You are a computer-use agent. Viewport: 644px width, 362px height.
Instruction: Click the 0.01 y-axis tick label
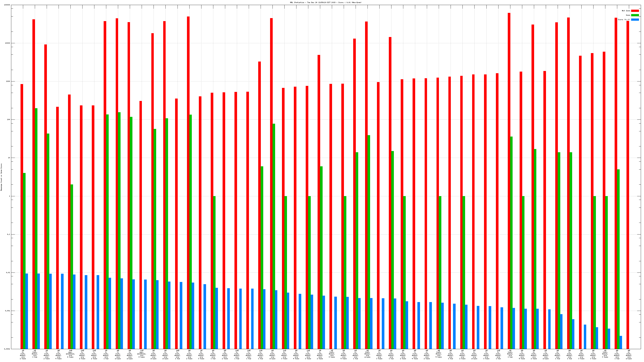8,273
